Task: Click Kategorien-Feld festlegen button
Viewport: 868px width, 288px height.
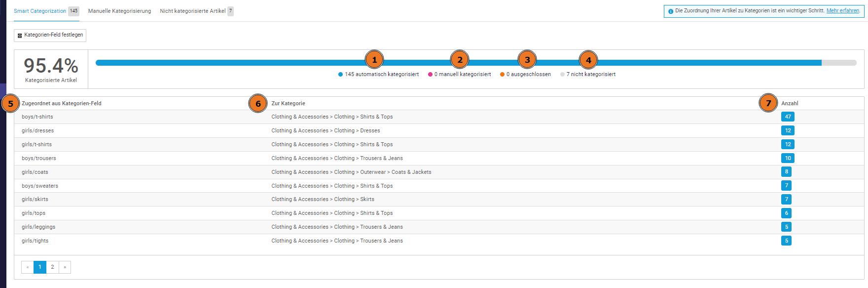Action: coord(50,35)
